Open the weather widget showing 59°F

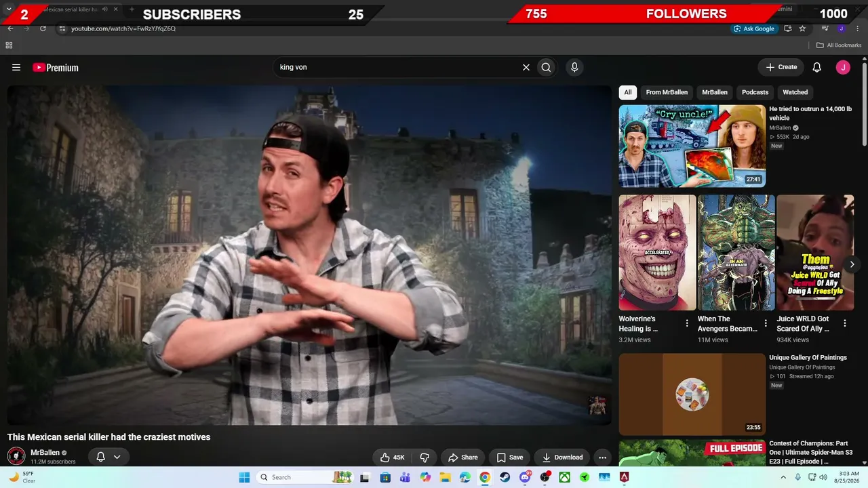click(x=22, y=477)
